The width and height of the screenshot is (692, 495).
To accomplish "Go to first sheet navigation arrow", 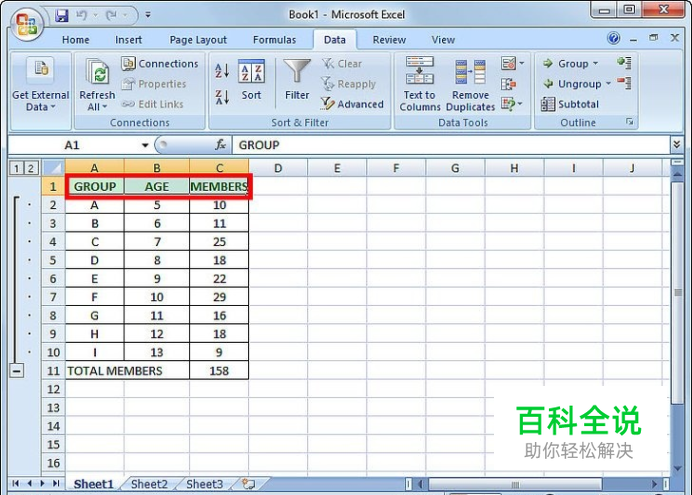I will 15,484.
